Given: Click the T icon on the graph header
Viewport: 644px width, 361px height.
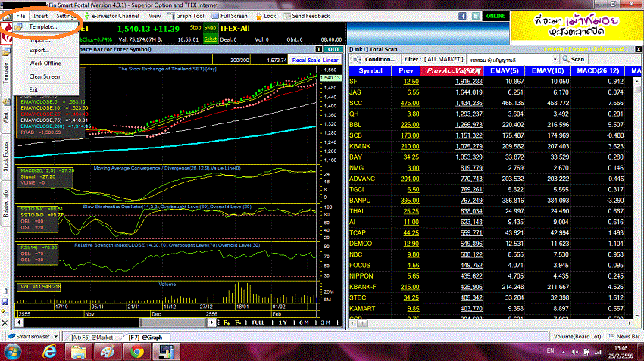Looking at the screenshot, I should click(319, 49).
